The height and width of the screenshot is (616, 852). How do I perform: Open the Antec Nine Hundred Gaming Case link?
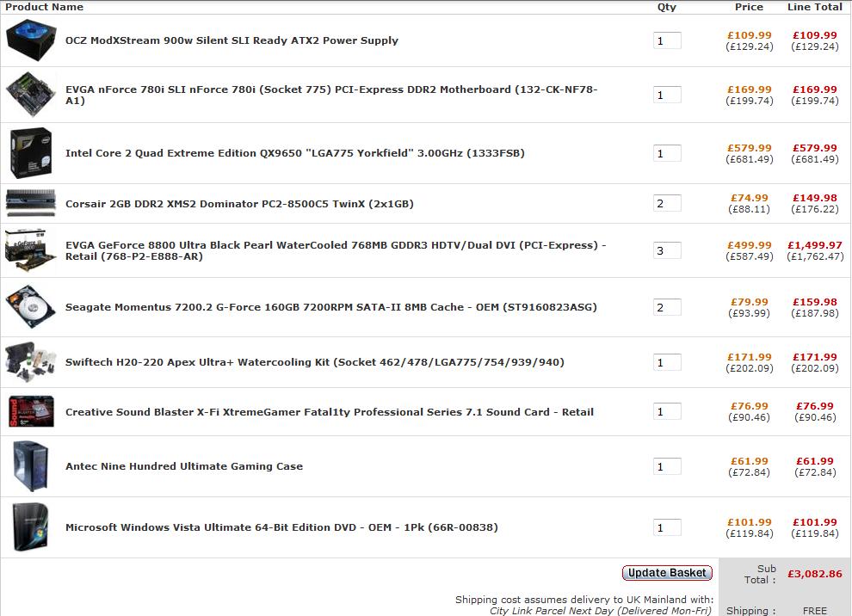pos(184,466)
